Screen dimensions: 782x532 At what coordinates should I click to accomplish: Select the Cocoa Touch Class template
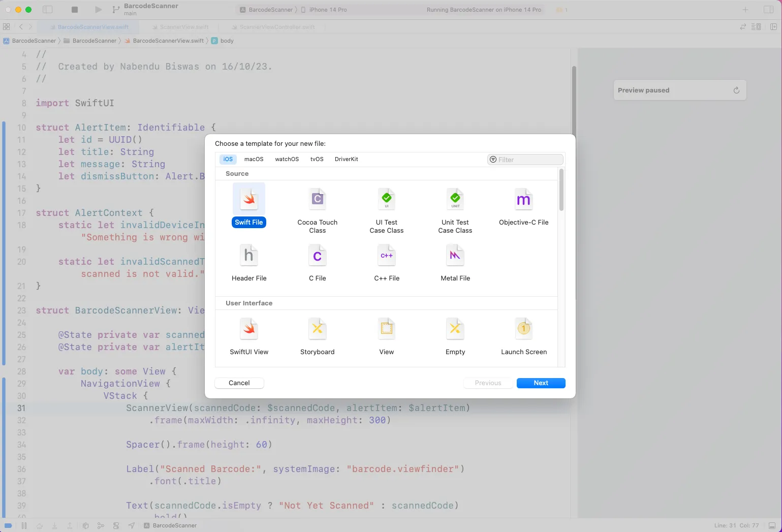click(318, 210)
